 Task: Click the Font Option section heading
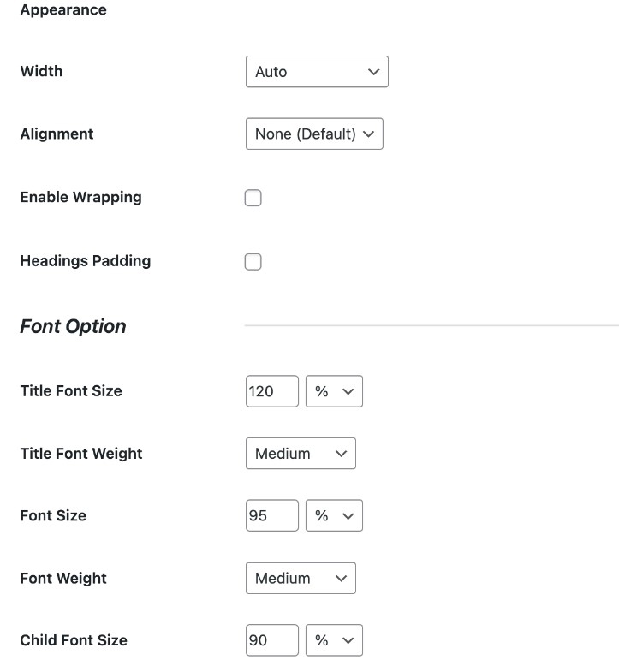click(73, 327)
